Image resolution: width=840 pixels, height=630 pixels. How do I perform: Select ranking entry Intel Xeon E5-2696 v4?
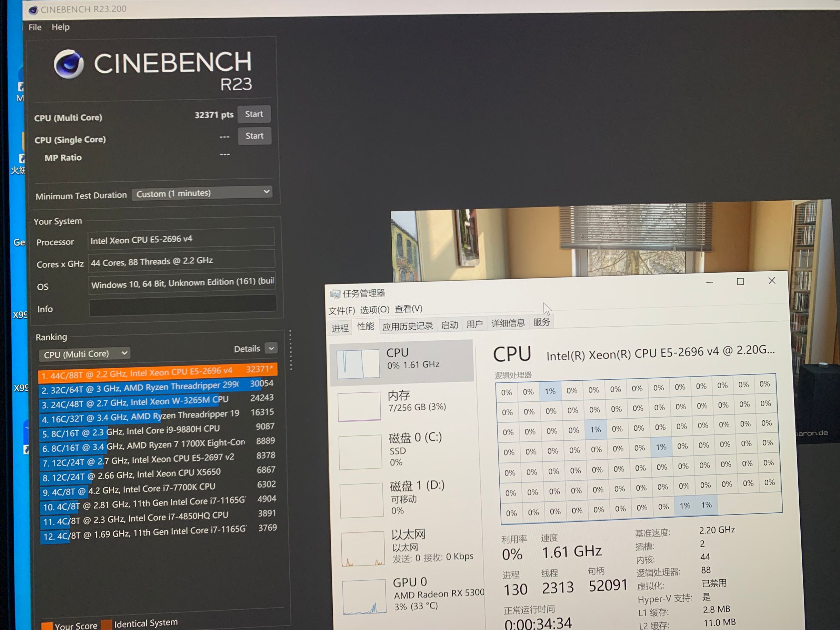[x=158, y=372]
